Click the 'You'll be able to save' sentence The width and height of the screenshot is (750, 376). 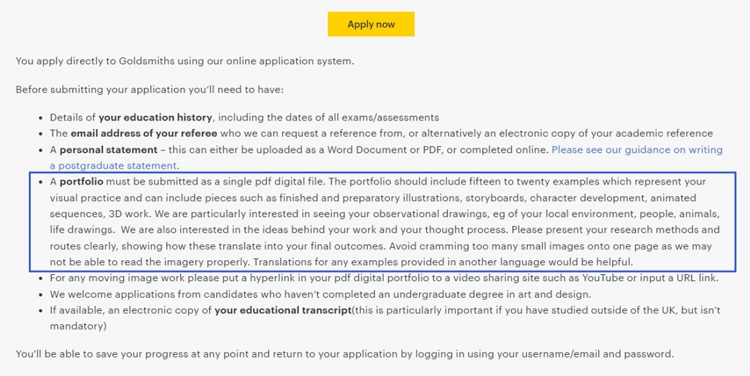pos(344,354)
